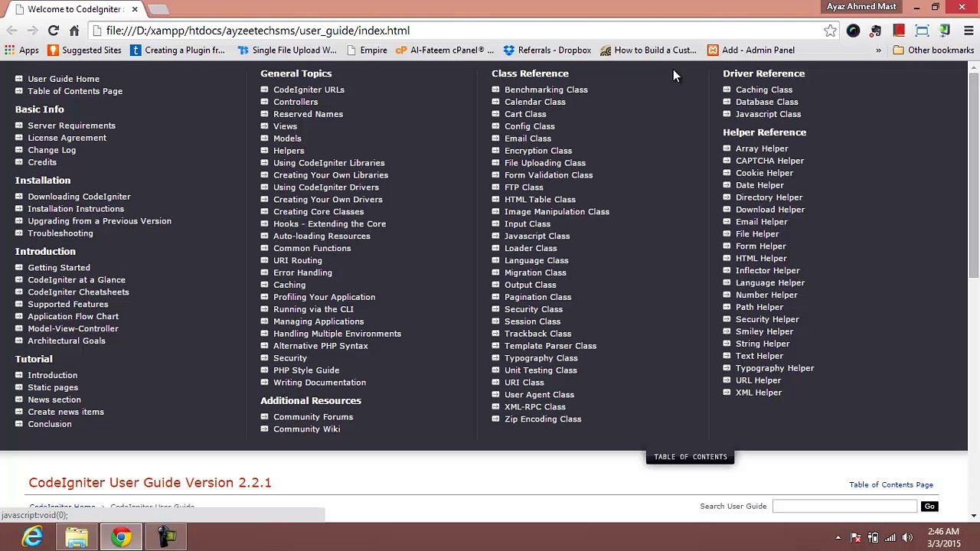Open the Server Requirements link
The width and height of the screenshot is (980, 551).
[72, 126]
